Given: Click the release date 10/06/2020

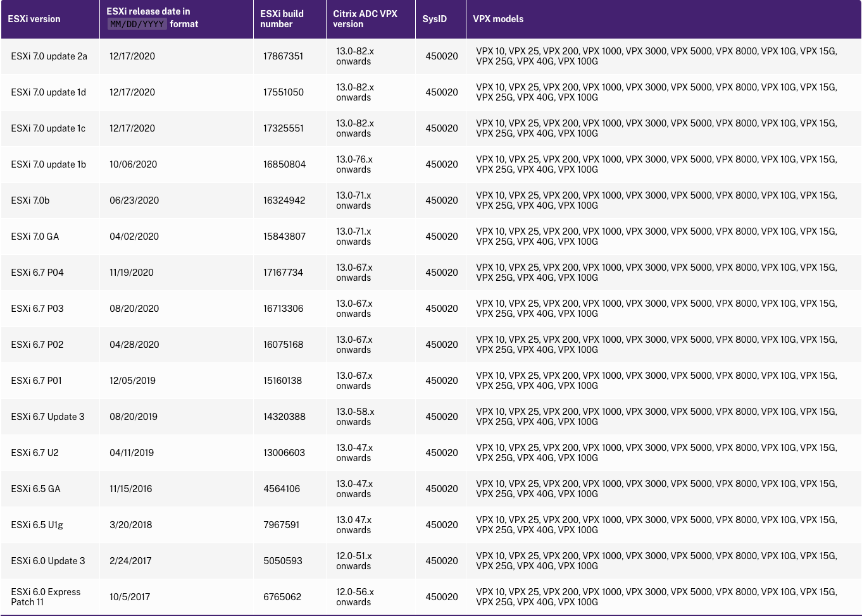Looking at the screenshot, I should (x=134, y=164).
